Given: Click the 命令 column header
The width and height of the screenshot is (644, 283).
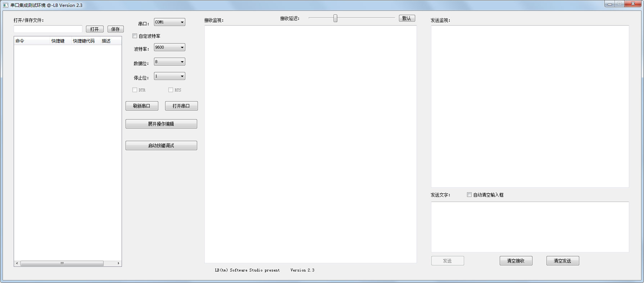Looking at the screenshot, I should tap(32, 41).
